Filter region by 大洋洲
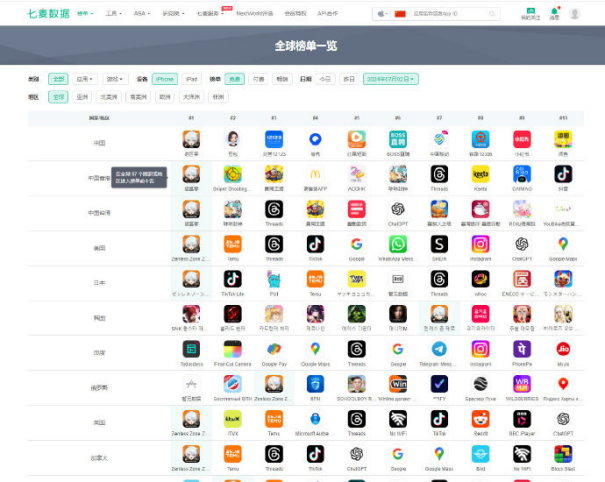The width and height of the screenshot is (605, 482). click(192, 97)
